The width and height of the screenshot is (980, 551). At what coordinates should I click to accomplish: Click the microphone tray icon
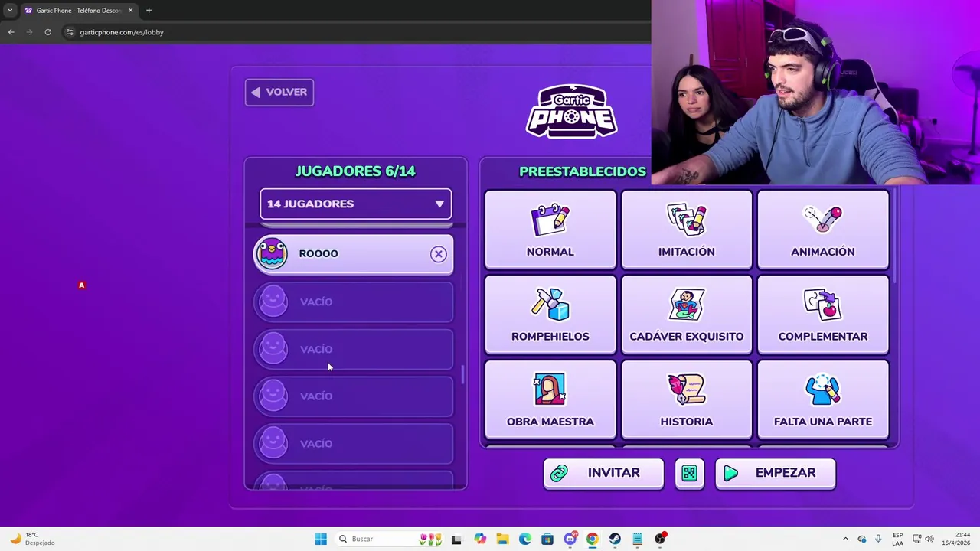click(x=878, y=539)
